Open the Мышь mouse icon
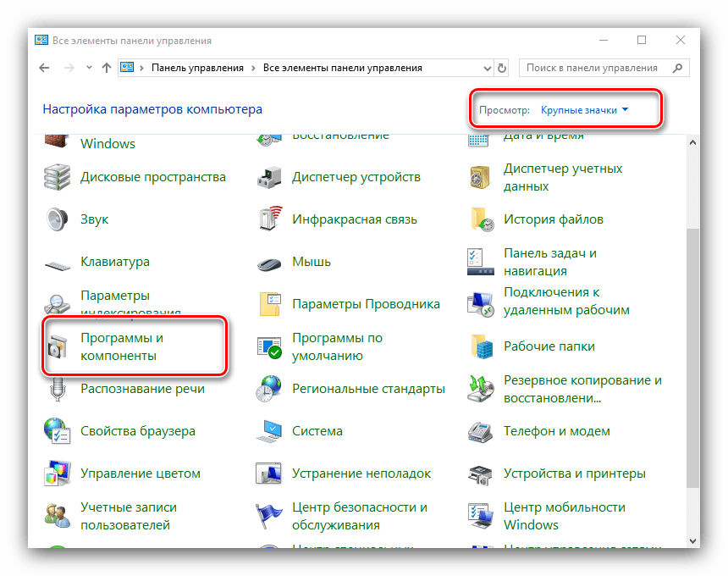Viewport: 728px width, 576px height. [269, 262]
